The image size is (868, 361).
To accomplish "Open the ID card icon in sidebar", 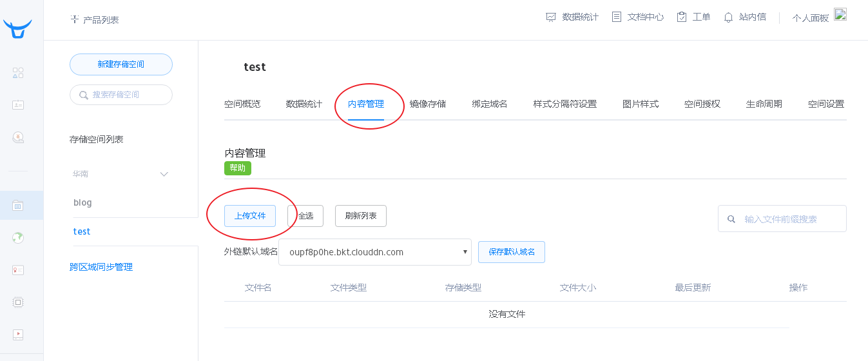I will pyautogui.click(x=18, y=104).
